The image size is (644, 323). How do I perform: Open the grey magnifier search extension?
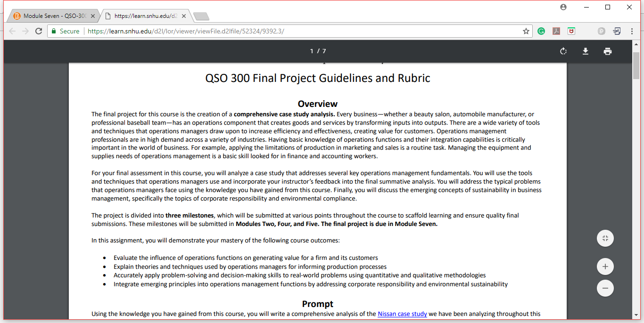point(602,31)
